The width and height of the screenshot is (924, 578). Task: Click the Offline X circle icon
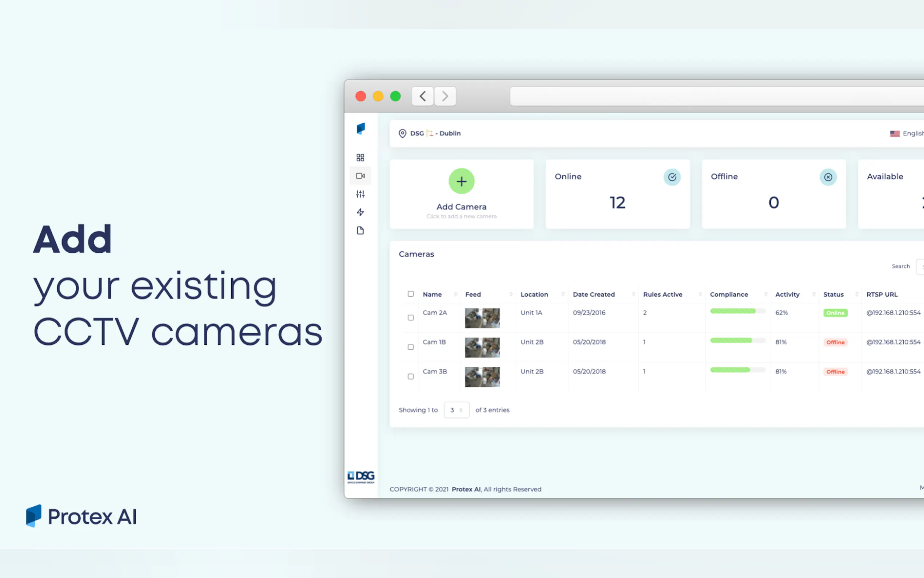point(827,177)
